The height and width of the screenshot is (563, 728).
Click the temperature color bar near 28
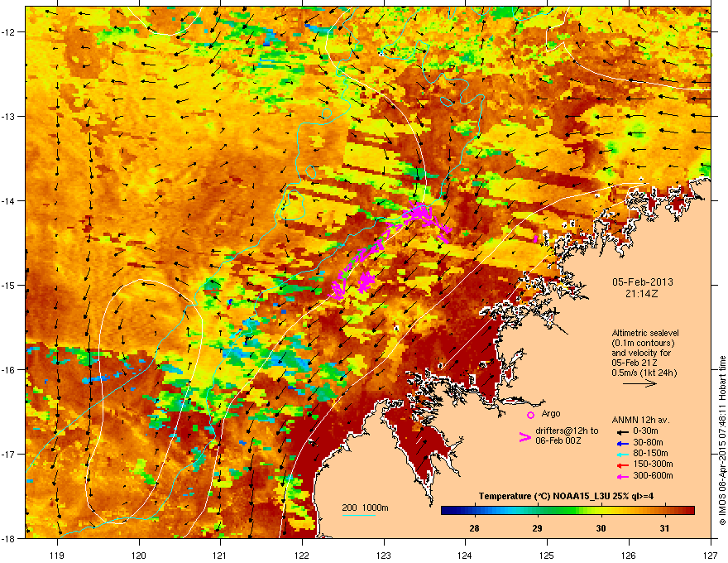(x=474, y=511)
